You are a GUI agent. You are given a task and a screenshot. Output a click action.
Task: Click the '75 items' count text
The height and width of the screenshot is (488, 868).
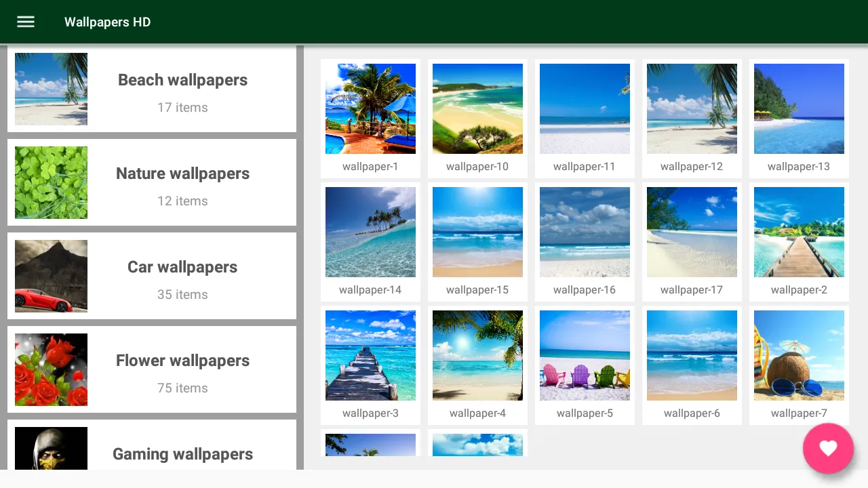click(182, 388)
